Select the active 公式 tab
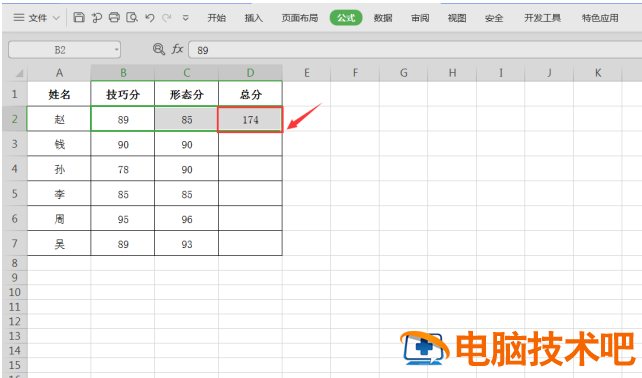The height and width of the screenshot is (378, 642). 346,18
